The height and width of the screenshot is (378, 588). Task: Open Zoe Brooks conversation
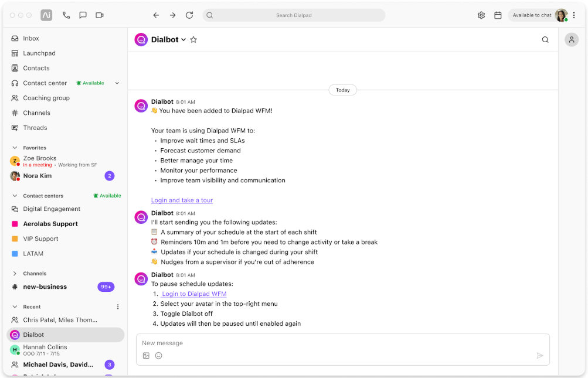coord(66,161)
